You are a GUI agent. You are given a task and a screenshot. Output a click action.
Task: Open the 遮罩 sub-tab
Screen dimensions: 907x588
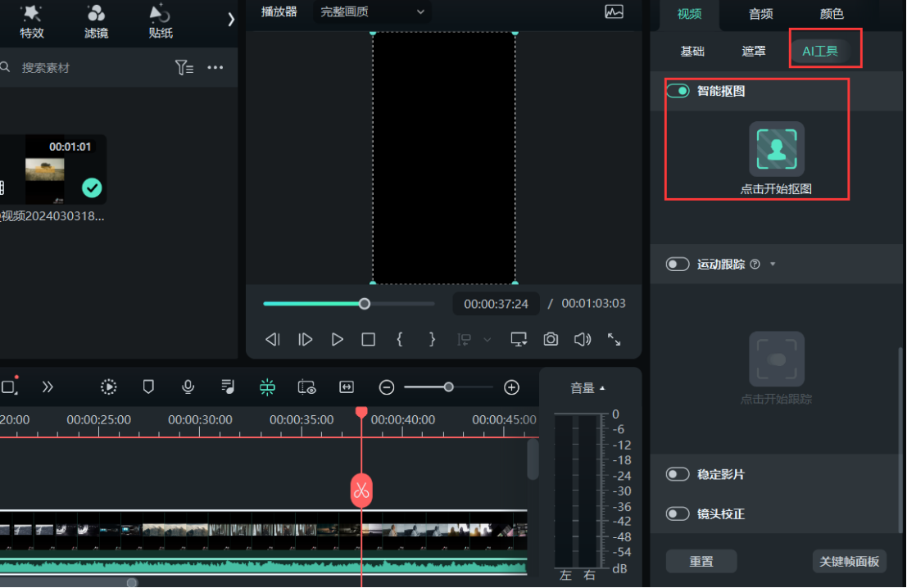(754, 52)
